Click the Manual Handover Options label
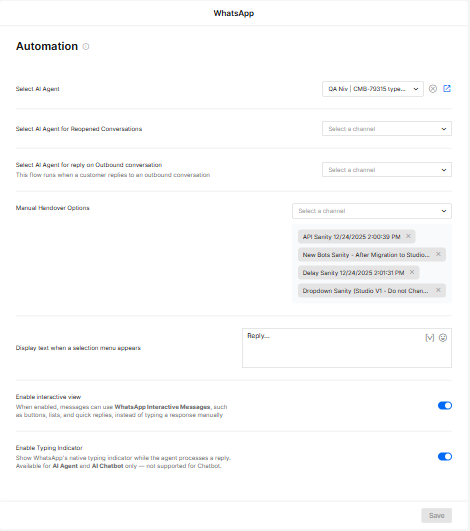 coord(52,208)
